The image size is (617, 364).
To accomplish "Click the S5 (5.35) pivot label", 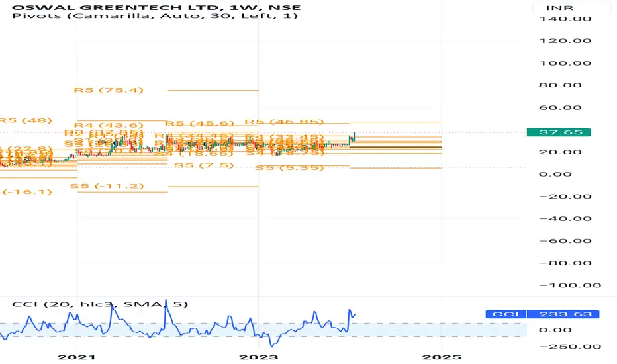I will click(x=289, y=167).
